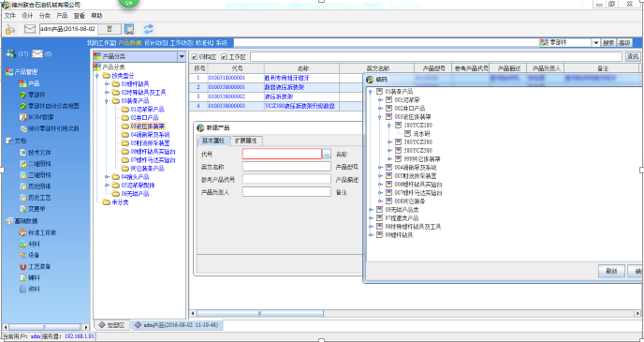Click the envelope mail icon in toolbar
Screen dimensions: 644x342
30,29
